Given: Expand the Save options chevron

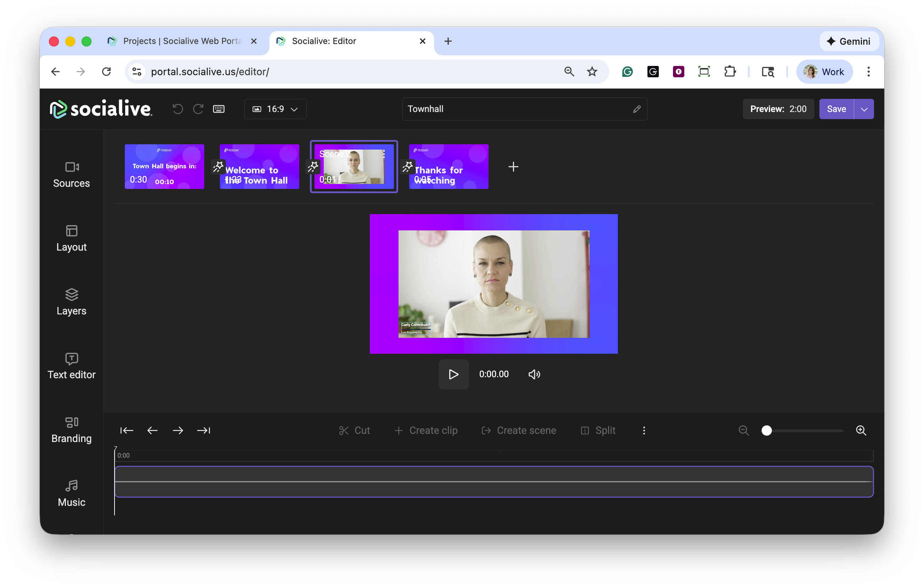Looking at the screenshot, I should (x=864, y=109).
